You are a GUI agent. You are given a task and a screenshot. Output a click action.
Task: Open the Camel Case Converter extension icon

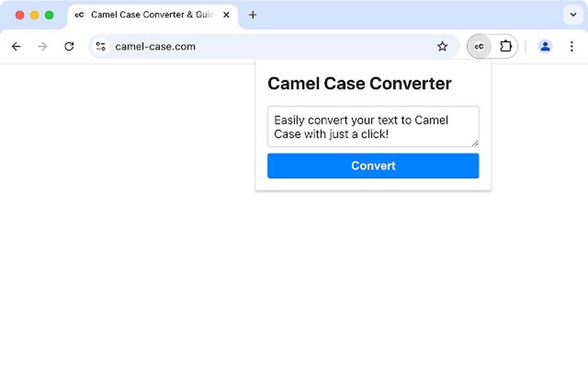(x=478, y=46)
